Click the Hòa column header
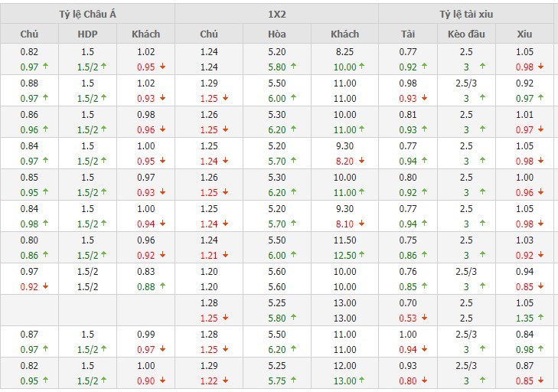Screen dimensions: 558x392 pos(277,34)
